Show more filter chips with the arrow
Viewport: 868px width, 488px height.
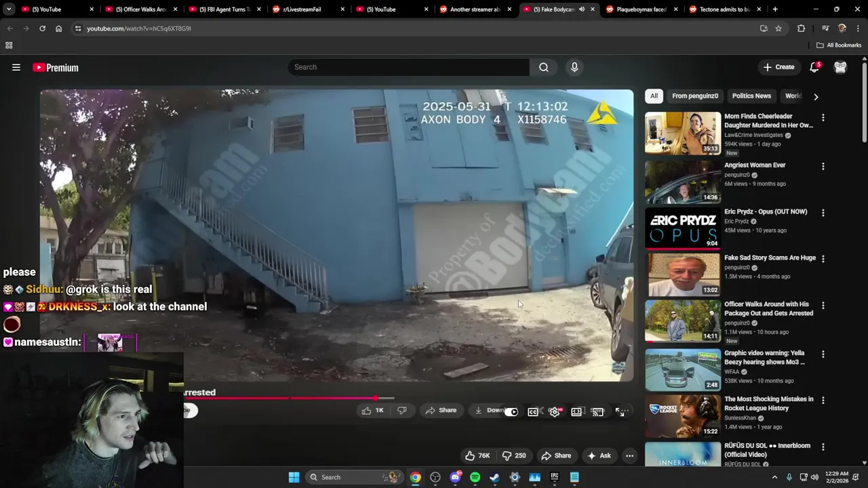tap(816, 97)
